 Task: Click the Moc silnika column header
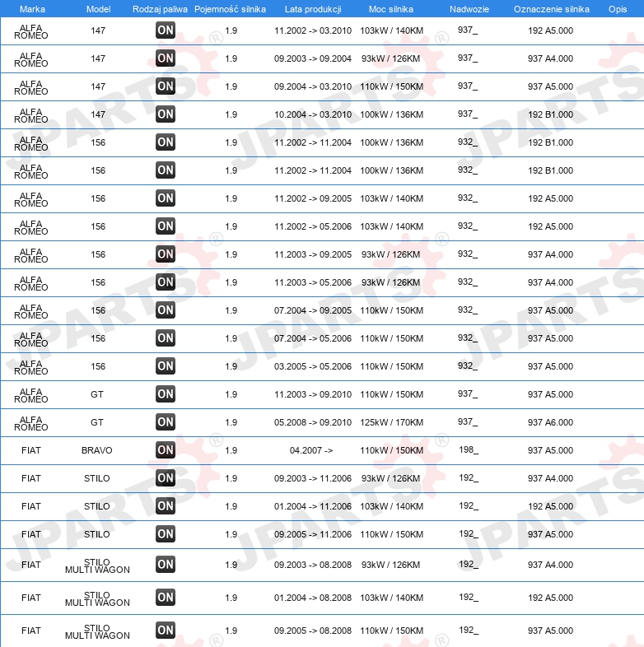[x=391, y=9]
